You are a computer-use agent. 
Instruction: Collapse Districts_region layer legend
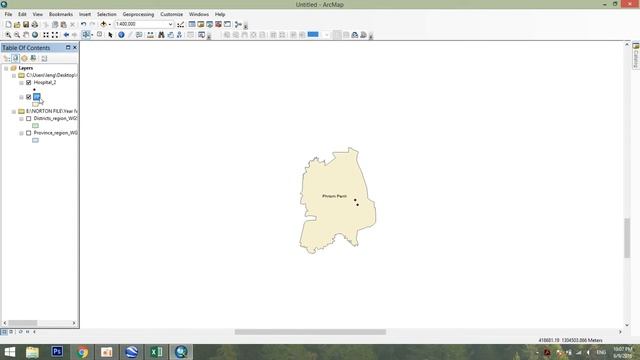click(21, 119)
